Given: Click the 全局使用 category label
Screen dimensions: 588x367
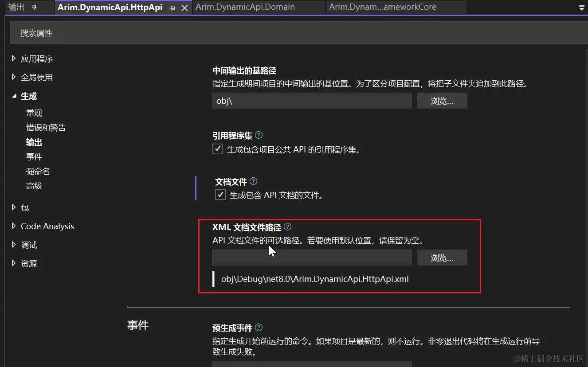Looking at the screenshot, I should click(37, 77).
